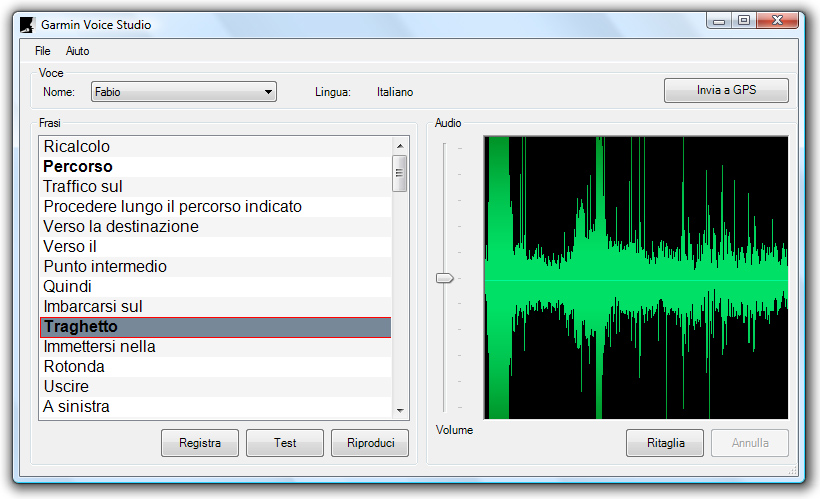The image size is (820, 499).
Task: Click the language value "Italiano"
Action: (395, 92)
